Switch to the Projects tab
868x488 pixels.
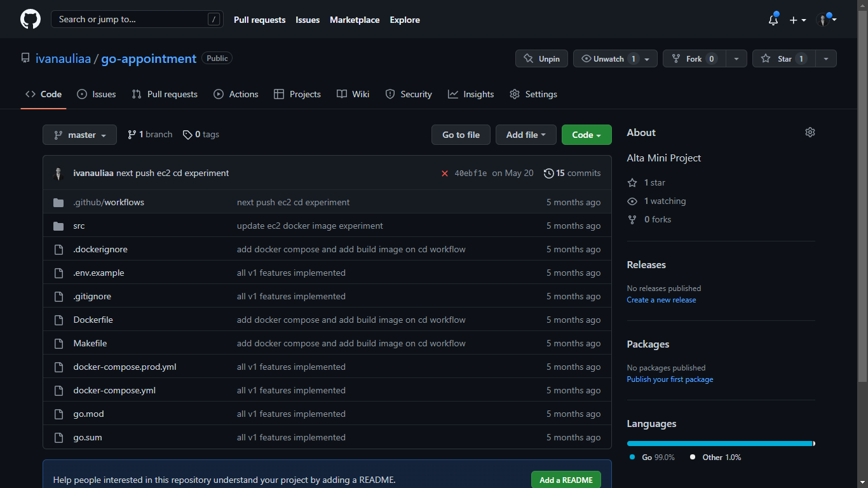click(297, 94)
